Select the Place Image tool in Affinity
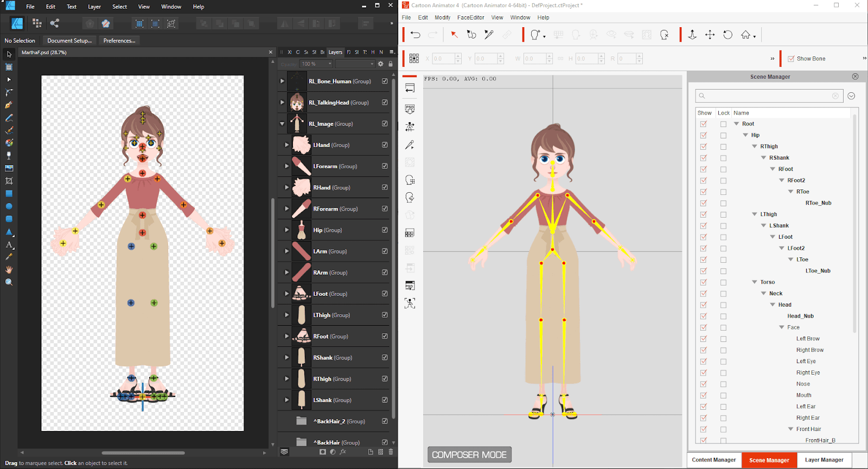868x469 pixels. coord(9,168)
